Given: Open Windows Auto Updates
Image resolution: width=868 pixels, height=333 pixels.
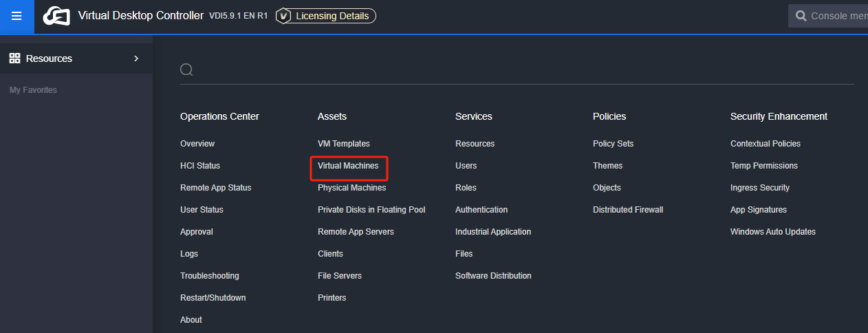Looking at the screenshot, I should (772, 232).
